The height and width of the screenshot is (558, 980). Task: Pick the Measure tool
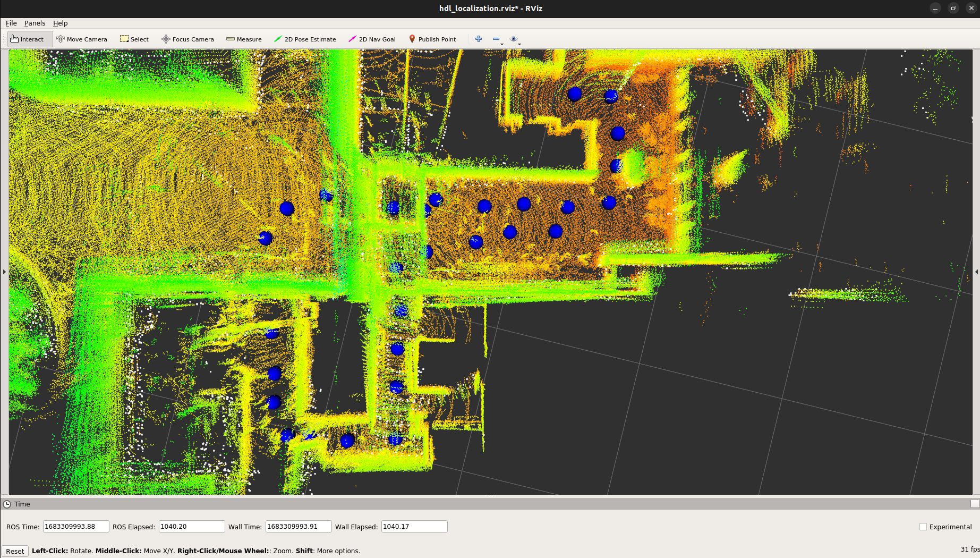[244, 39]
